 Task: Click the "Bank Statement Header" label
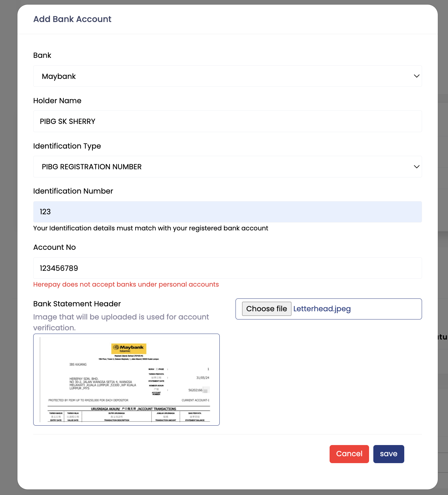coord(77,304)
